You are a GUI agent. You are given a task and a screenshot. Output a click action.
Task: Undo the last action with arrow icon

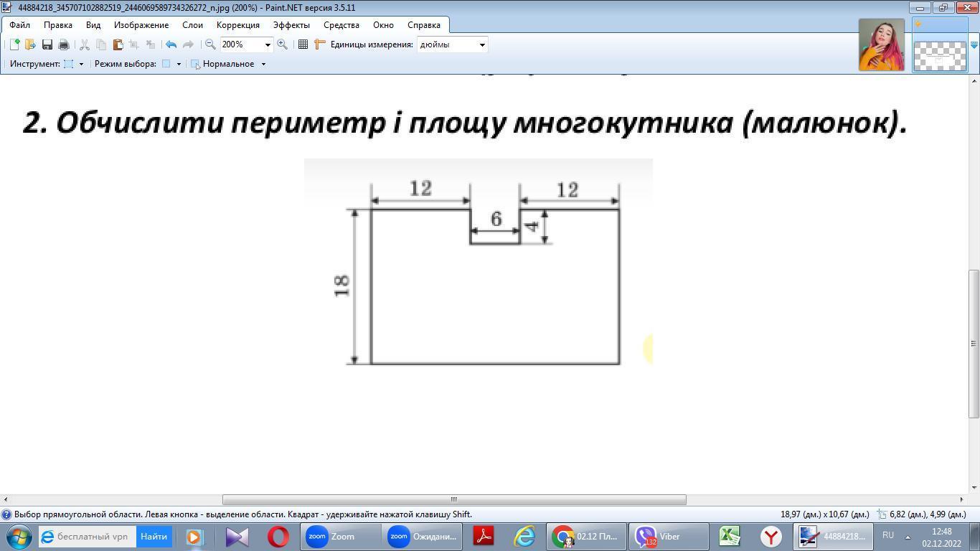pyautogui.click(x=171, y=44)
